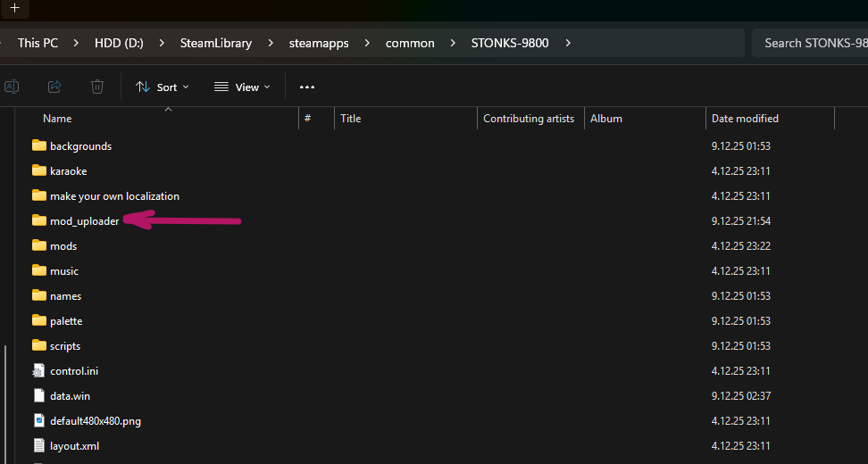
Task: Select the data.win file icon
Action: tap(38, 395)
